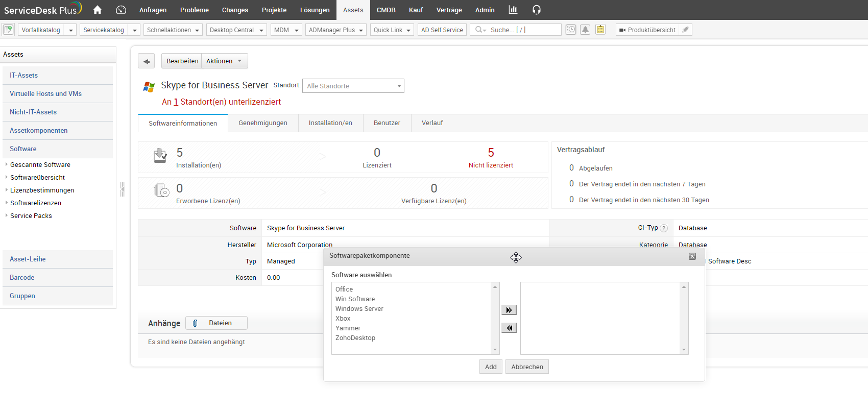The image size is (868, 411).
Task: Expand Softwarelizenzen tree item
Action: [7, 203]
